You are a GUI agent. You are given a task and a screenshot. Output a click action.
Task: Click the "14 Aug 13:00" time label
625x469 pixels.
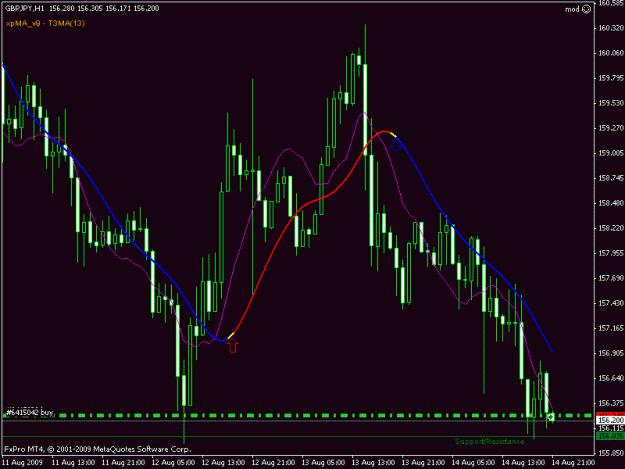pos(523,463)
